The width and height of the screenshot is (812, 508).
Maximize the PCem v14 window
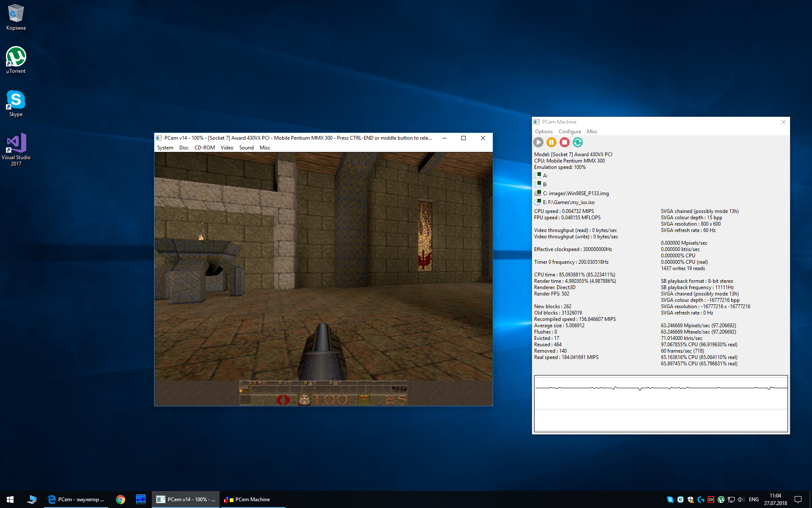click(464, 138)
